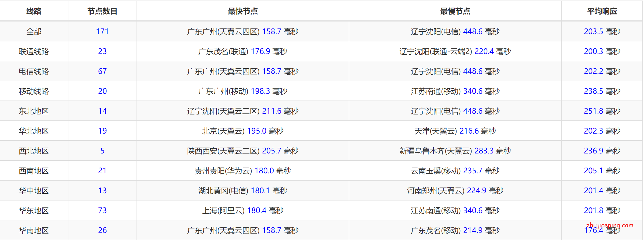644x240 pixels.
Task: Click 广东茂名(联通) 176.9 毫秒 cell
Action: (x=243, y=51)
